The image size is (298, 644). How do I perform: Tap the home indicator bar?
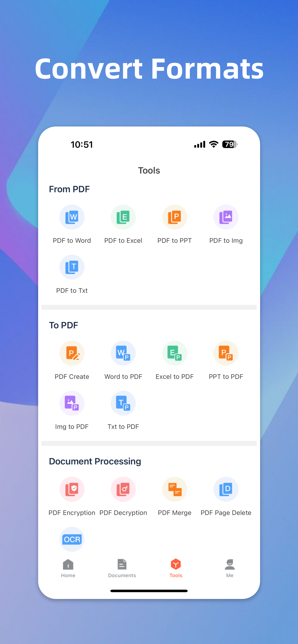click(x=149, y=591)
